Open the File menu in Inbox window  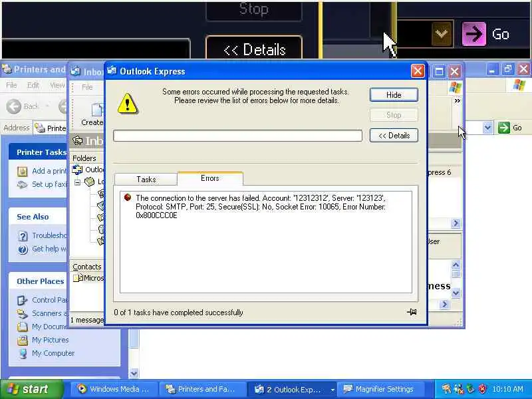(x=87, y=87)
